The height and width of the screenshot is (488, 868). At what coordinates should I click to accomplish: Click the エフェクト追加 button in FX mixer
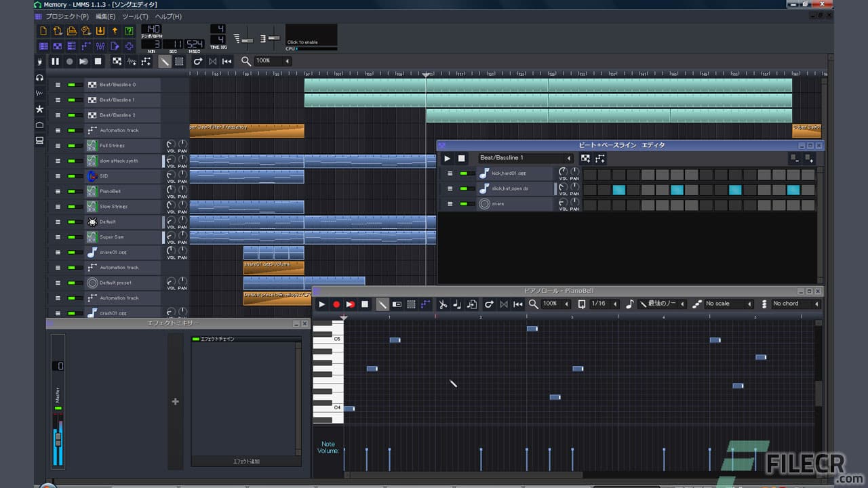[x=245, y=461]
